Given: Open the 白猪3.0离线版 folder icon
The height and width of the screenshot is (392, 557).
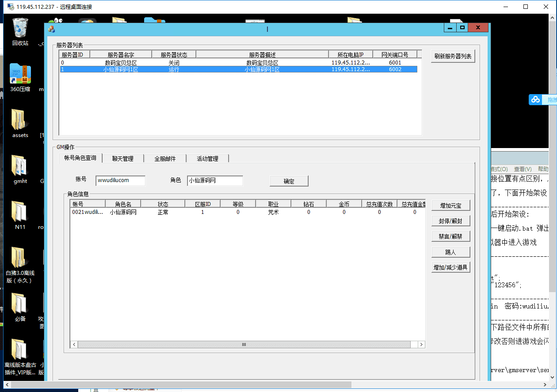Looking at the screenshot, I should tap(20, 265).
